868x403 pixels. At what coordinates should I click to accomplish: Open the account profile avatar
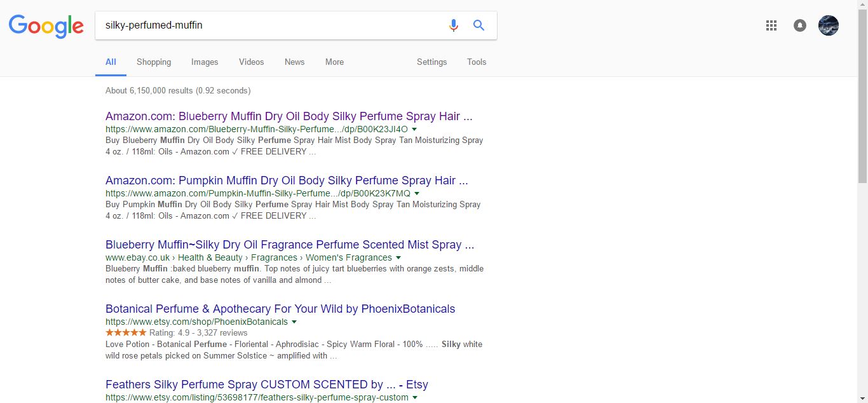tap(828, 25)
